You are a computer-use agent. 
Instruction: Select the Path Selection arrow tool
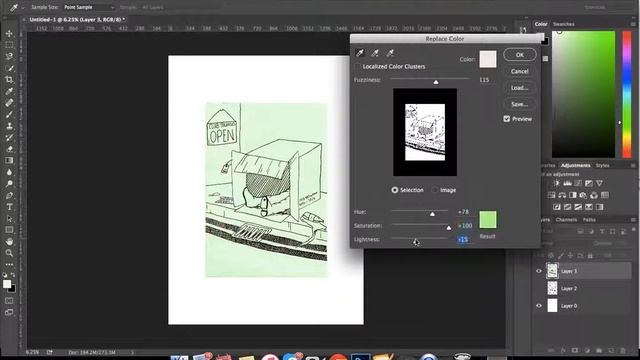point(9,219)
